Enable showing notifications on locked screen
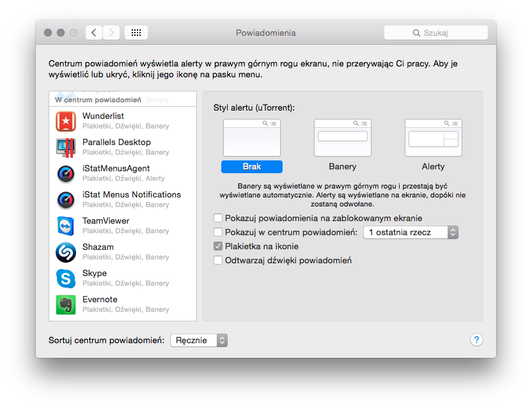 coord(218,219)
